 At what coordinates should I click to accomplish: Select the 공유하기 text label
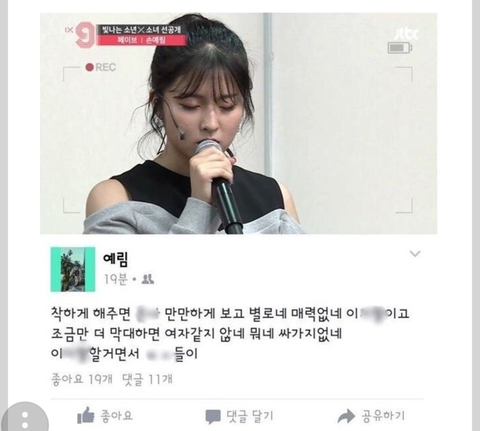383,416
